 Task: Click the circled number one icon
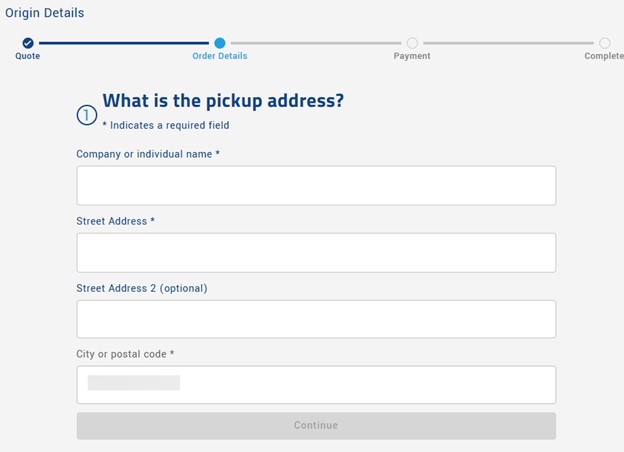(x=87, y=115)
